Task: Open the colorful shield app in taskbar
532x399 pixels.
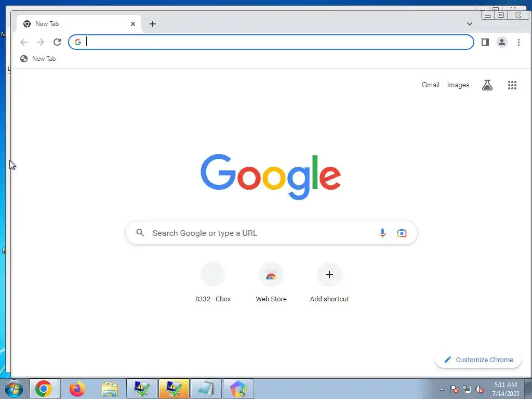Action: [238, 389]
